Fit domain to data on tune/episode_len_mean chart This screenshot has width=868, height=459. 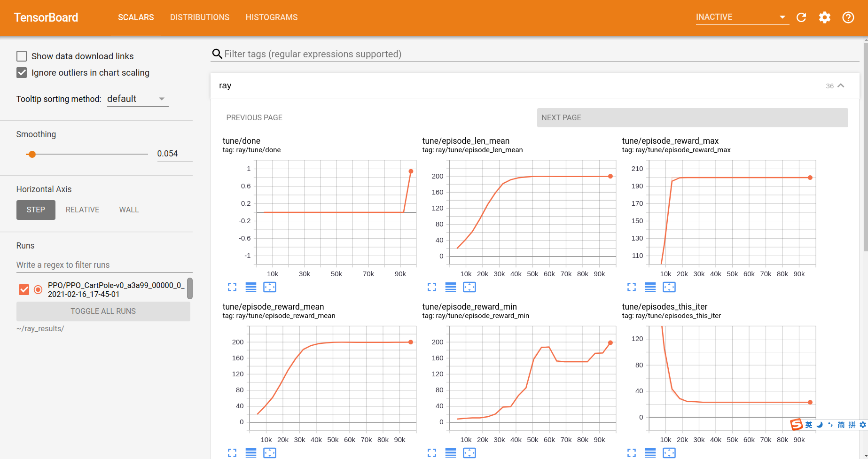[x=469, y=287]
